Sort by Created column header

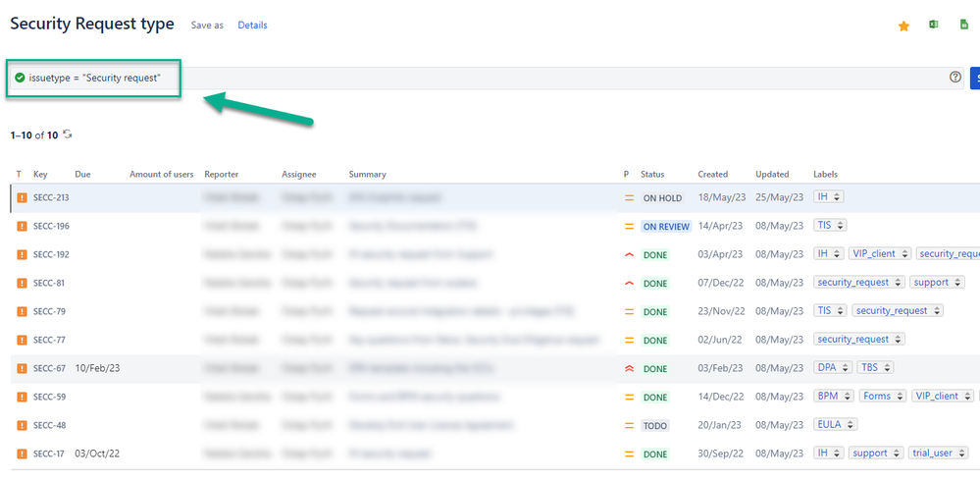(713, 175)
